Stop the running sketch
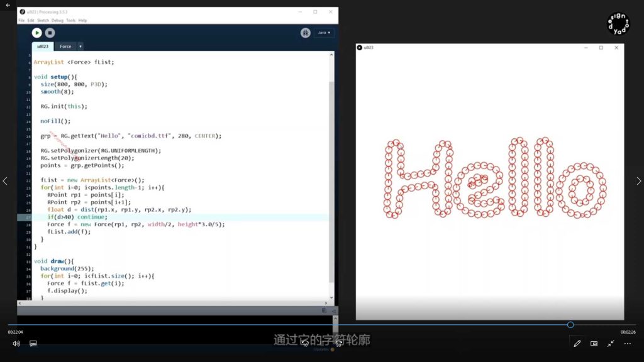 pos(50,33)
